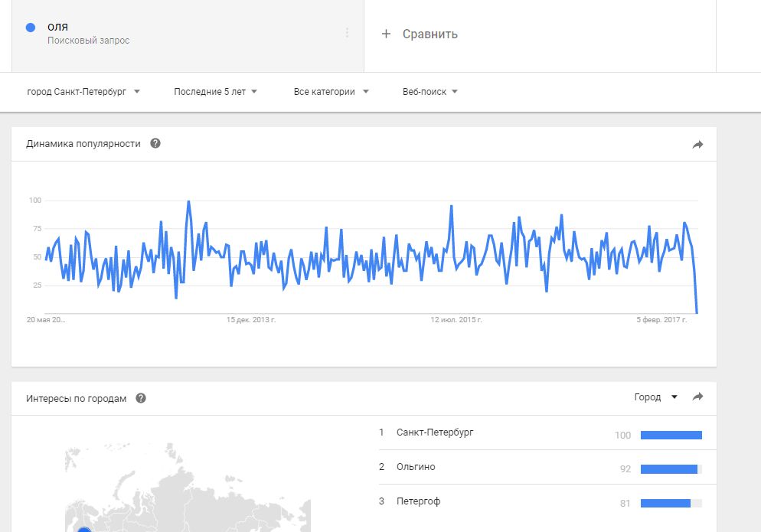Click the highest peak on the trend line

click(x=188, y=202)
